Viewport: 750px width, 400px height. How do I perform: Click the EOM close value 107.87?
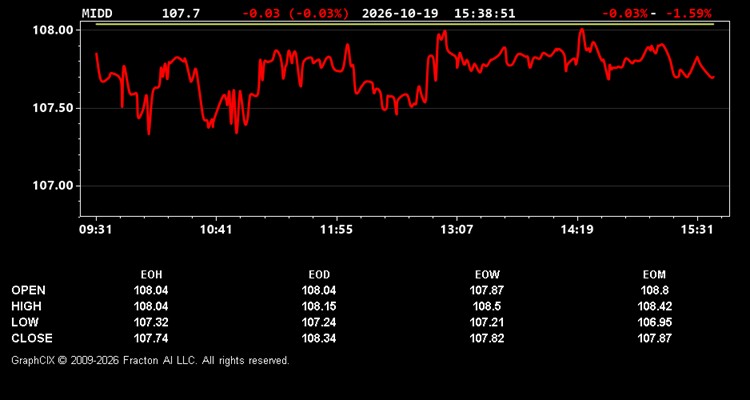(x=654, y=338)
